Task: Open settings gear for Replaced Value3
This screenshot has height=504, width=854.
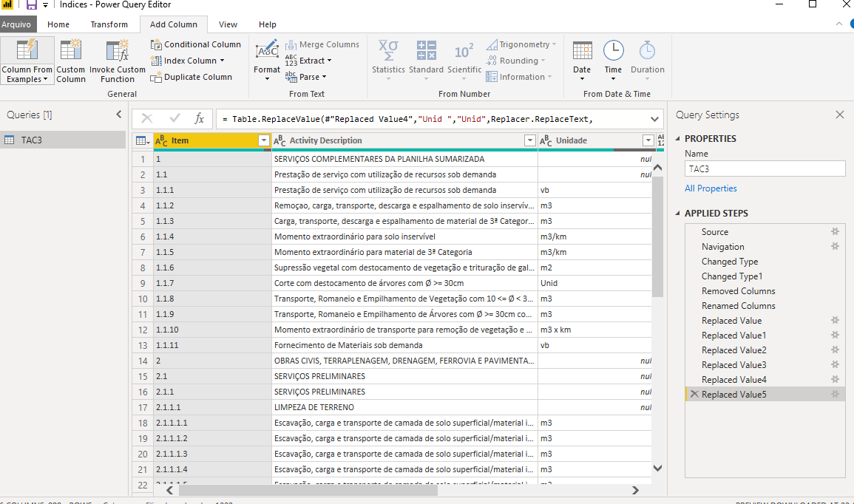Action: [835, 364]
